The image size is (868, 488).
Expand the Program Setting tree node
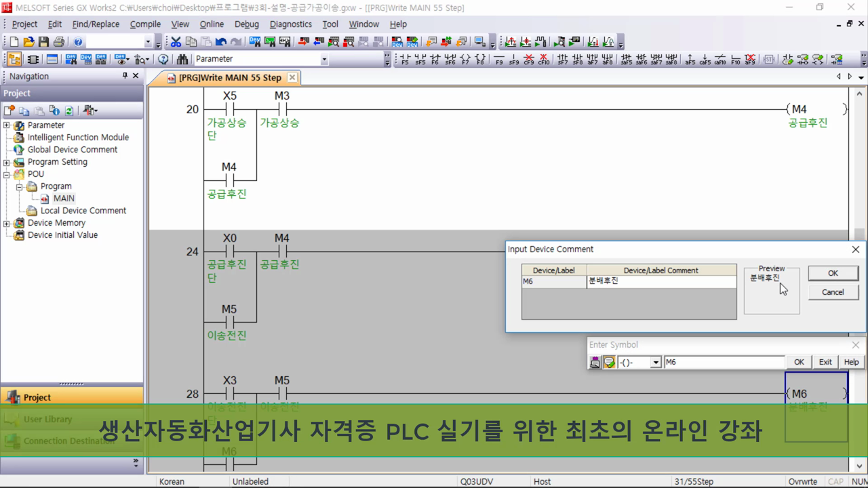point(7,162)
